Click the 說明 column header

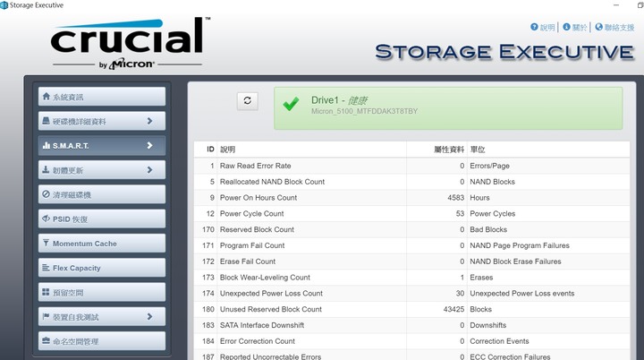tap(227, 150)
